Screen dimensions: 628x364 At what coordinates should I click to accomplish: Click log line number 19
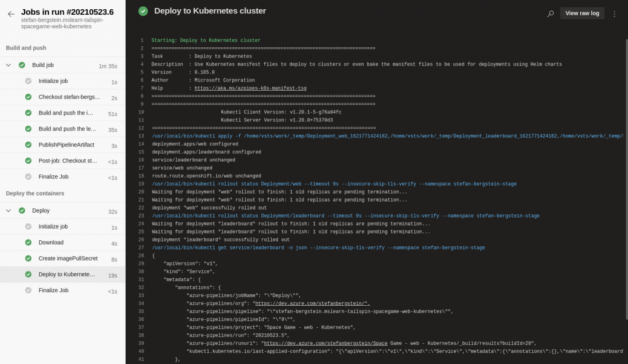point(141,184)
